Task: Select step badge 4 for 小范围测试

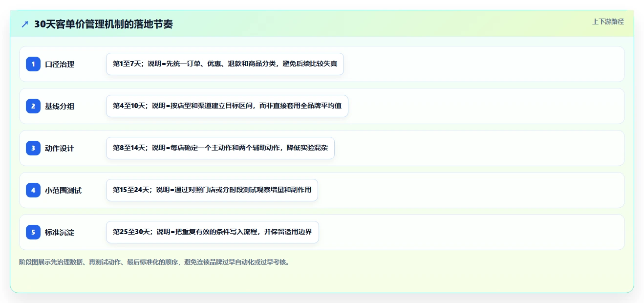Action: (33, 190)
